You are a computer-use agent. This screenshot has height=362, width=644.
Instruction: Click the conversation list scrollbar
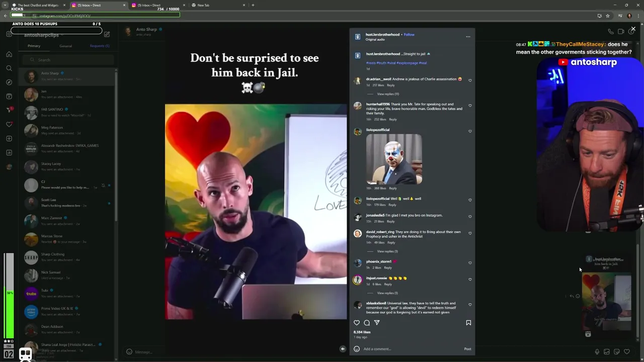tap(116, 146)
